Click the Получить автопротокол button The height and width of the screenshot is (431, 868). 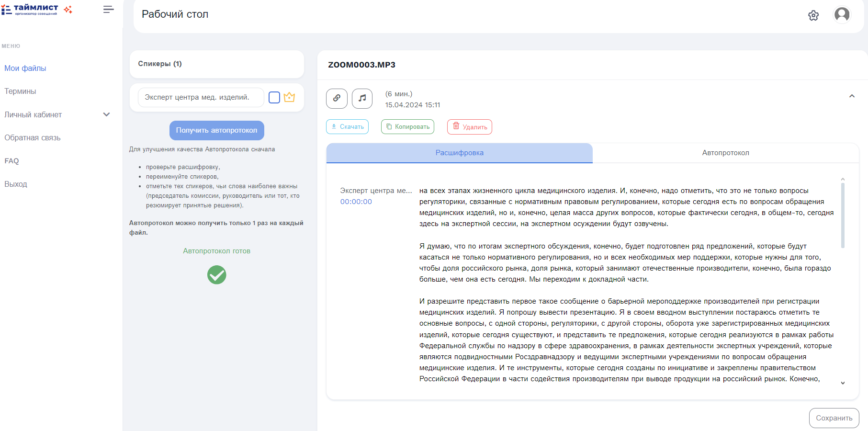point(216,130)
